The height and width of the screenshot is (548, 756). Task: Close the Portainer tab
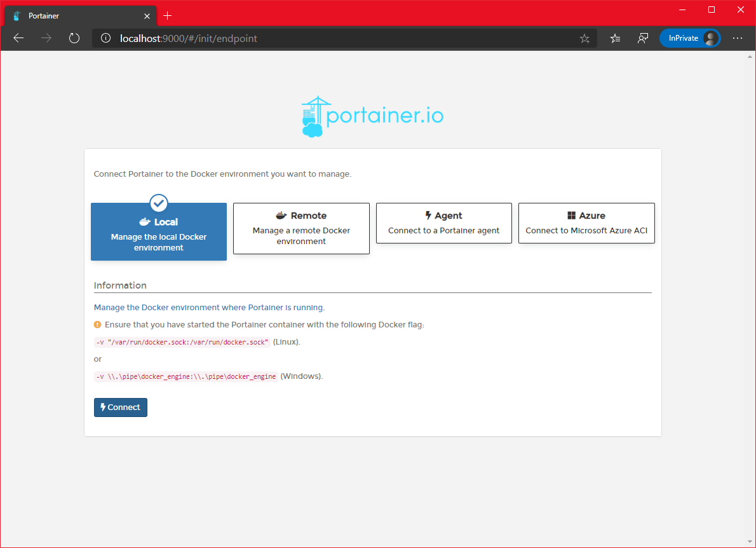click(147, 16)
